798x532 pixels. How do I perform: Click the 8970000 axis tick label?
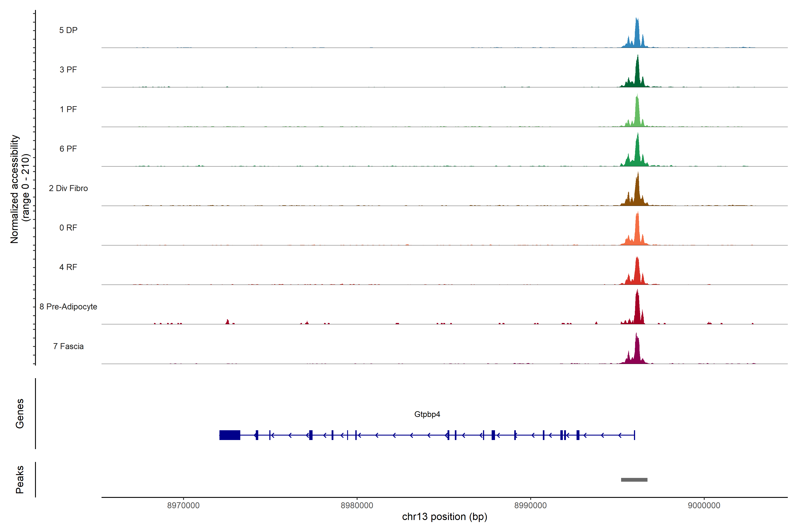click(x=183, y=505)
